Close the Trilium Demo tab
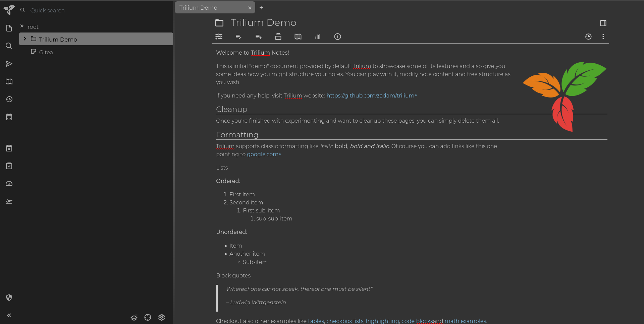Image resolution: width=644 pixels, height=324 pixels. pyautogui.click(x=250, y=8)
